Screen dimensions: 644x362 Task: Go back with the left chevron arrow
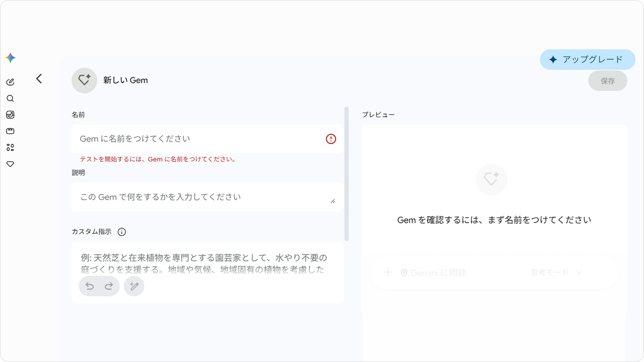pyautogui.click(x=39, y=78)
